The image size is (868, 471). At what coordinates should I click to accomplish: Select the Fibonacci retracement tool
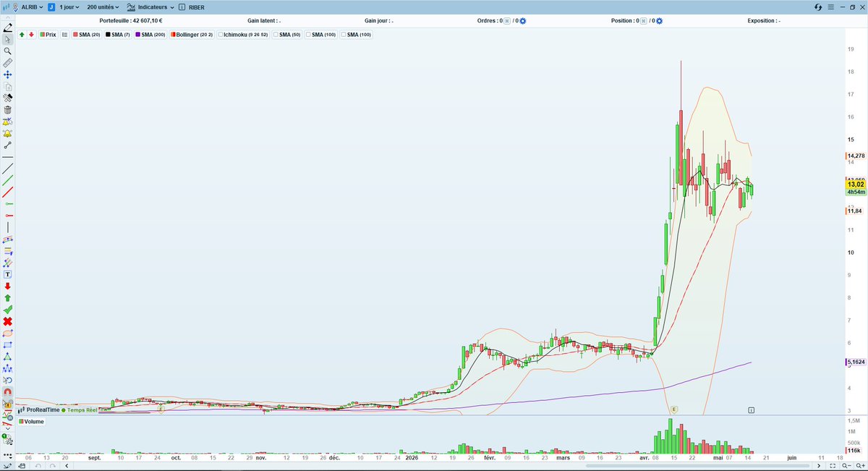pyautogui.click(x=8, y=251)
